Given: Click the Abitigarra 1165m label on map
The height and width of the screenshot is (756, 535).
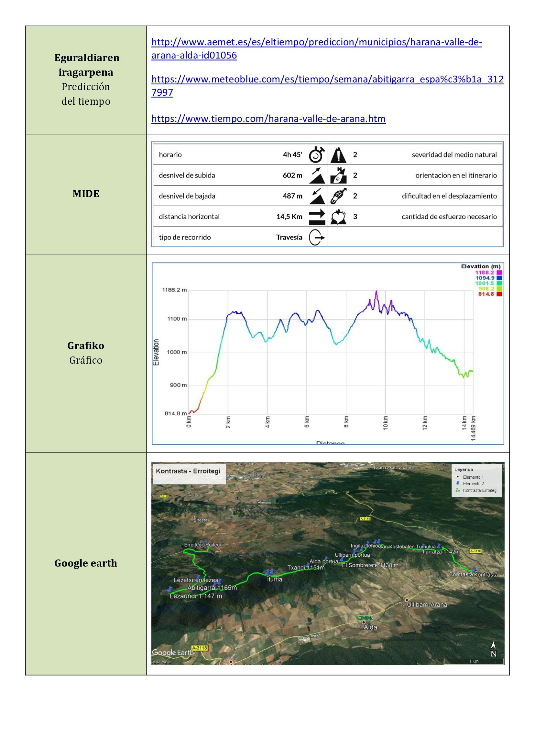Looking at the screenshot, I should point(212,588).
